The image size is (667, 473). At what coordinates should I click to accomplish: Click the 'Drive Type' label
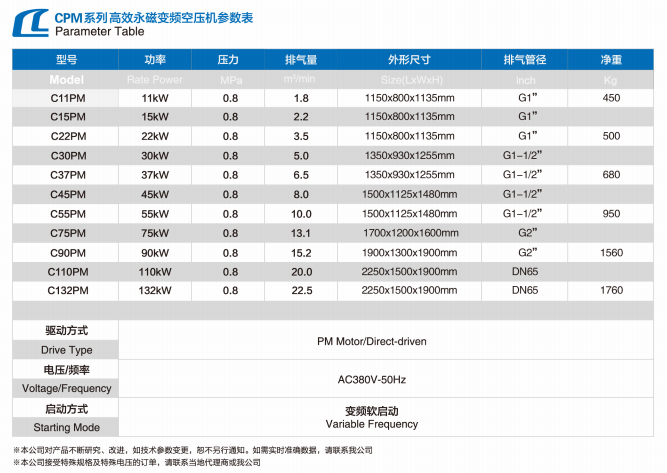click(x=67, y=350)
